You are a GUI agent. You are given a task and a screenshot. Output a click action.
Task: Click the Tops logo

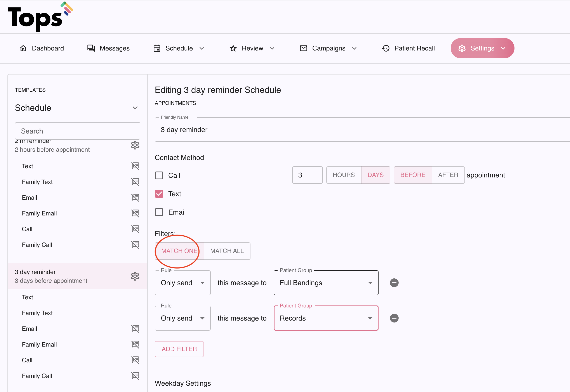tap(40, 17)
